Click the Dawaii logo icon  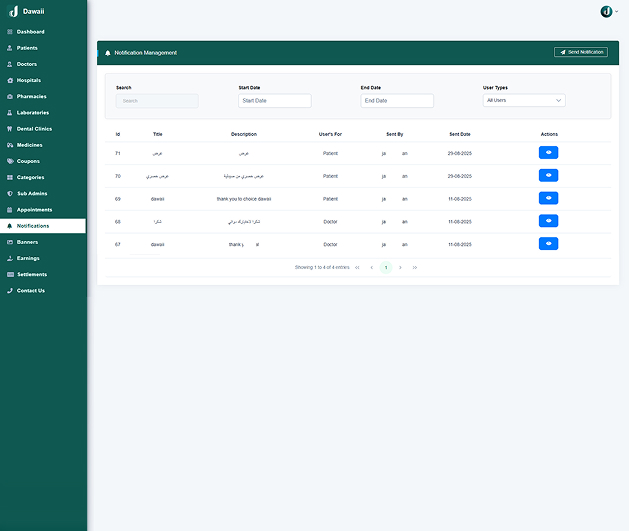(x=14, y=11)
